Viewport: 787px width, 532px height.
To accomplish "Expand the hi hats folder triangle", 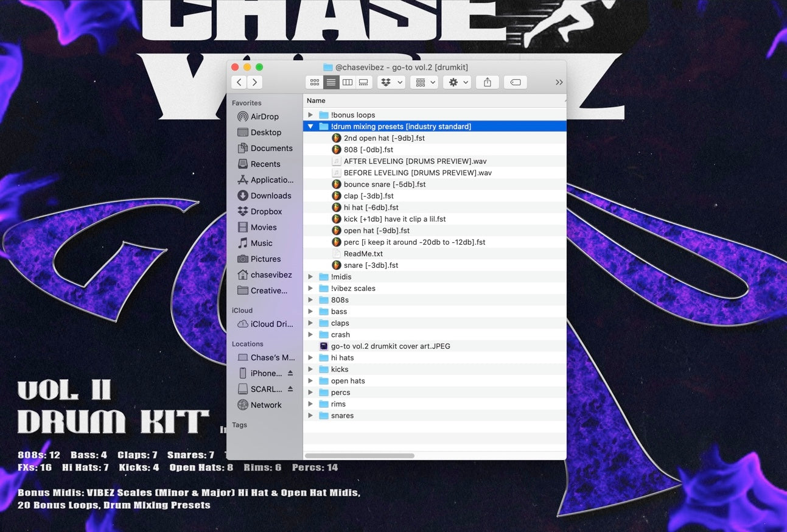I will tap(310, 358).
